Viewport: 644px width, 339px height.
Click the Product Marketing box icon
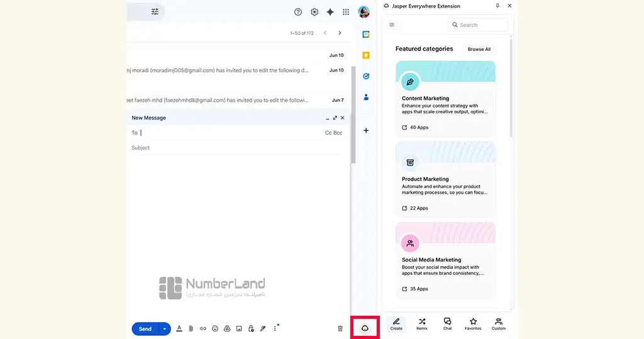pyautogui.click(x=410, y=163)
